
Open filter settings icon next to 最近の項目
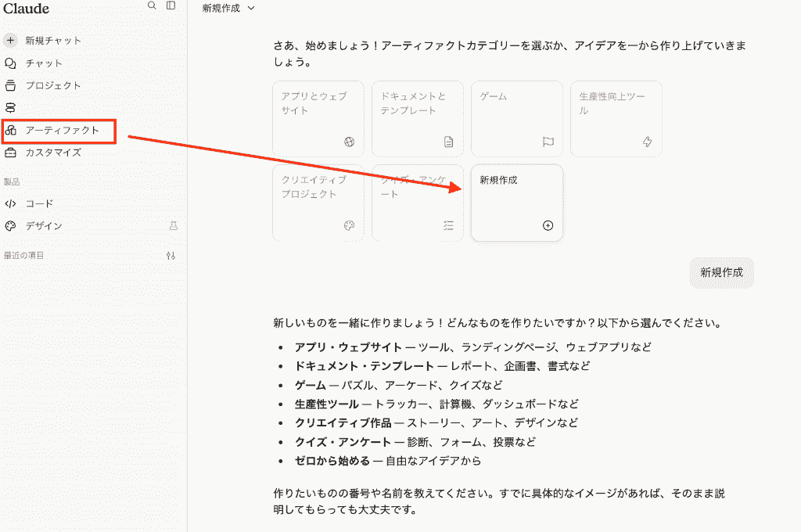171,256
